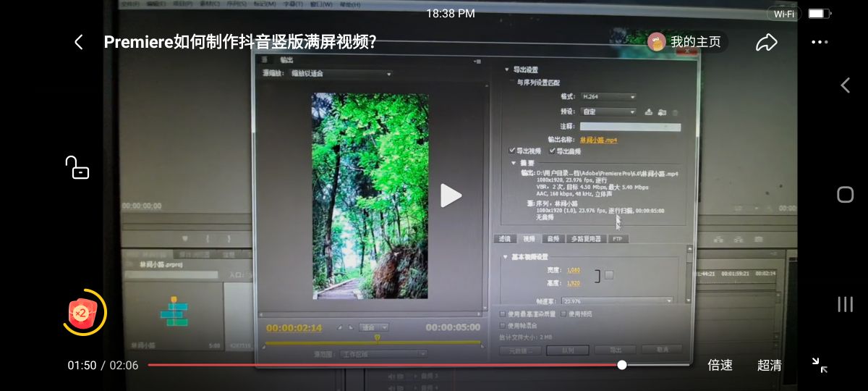Screen dimensions: 868x391
Task: Select the teal sequence icon in project panel
Action: click(x=174, y=311)
